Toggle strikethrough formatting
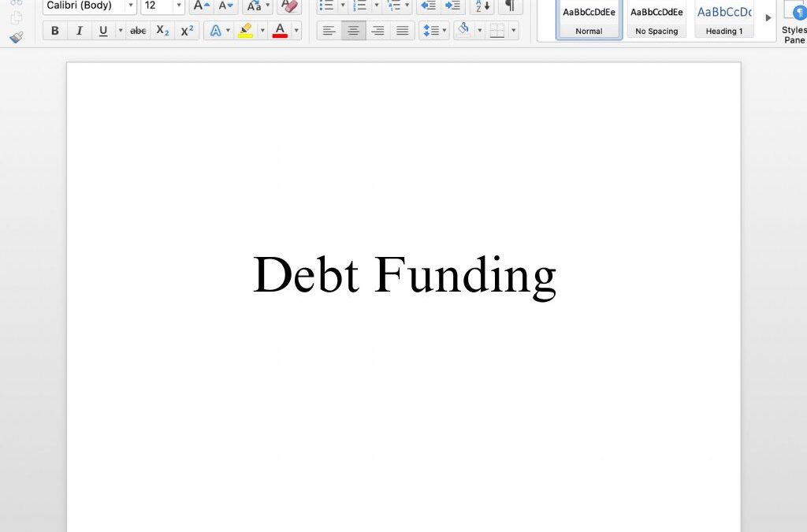Screen dimensions: 807x532 138,31
